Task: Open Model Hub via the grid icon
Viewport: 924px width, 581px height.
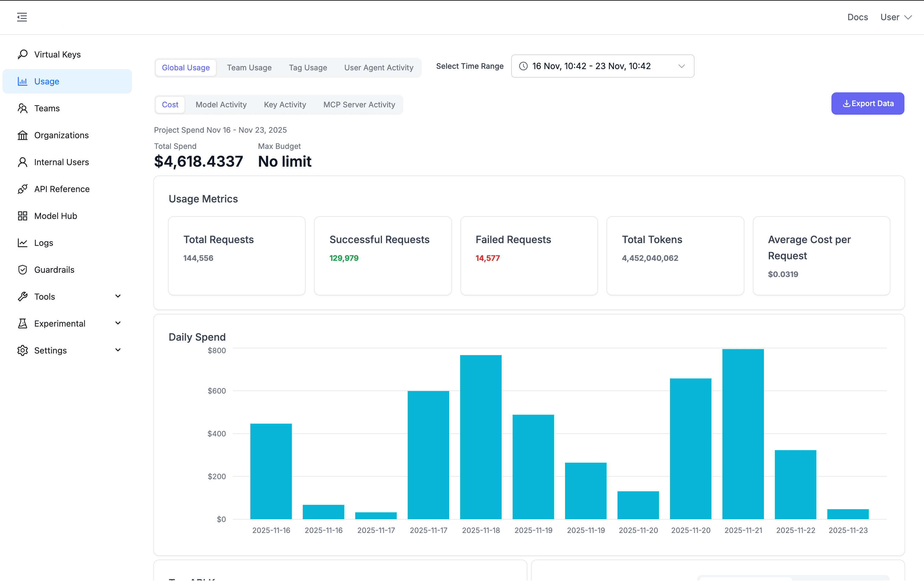Action: tap(22, 215)
